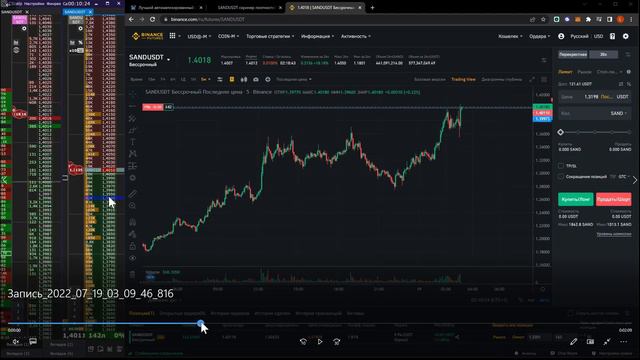Open the Уровень комиссии link
640x360 pixels.
pyautogui.click(x=614, y=234)
